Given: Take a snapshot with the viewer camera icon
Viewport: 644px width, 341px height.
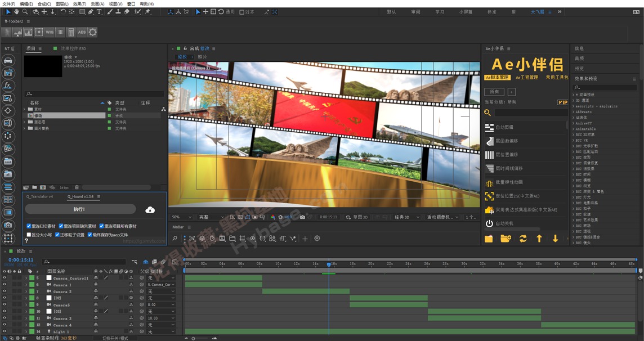Looking at the screenshot, I should pyautogui.click(x=303, y=217).
